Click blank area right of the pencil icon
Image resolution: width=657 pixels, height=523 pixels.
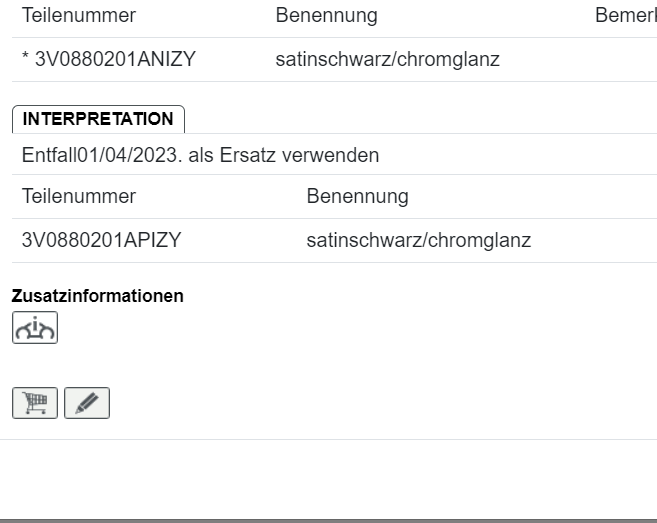point(300,402)
